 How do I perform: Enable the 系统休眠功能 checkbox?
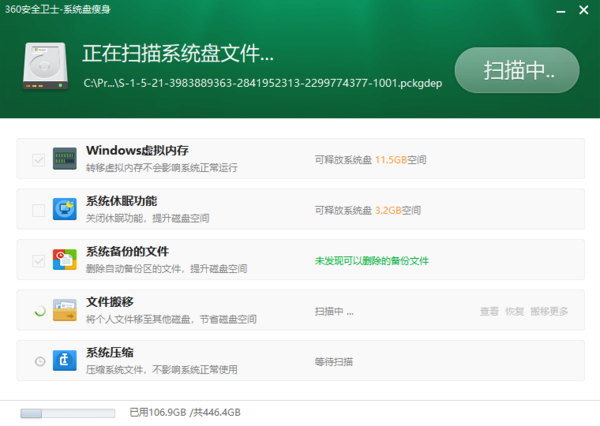tap(39, 210)
